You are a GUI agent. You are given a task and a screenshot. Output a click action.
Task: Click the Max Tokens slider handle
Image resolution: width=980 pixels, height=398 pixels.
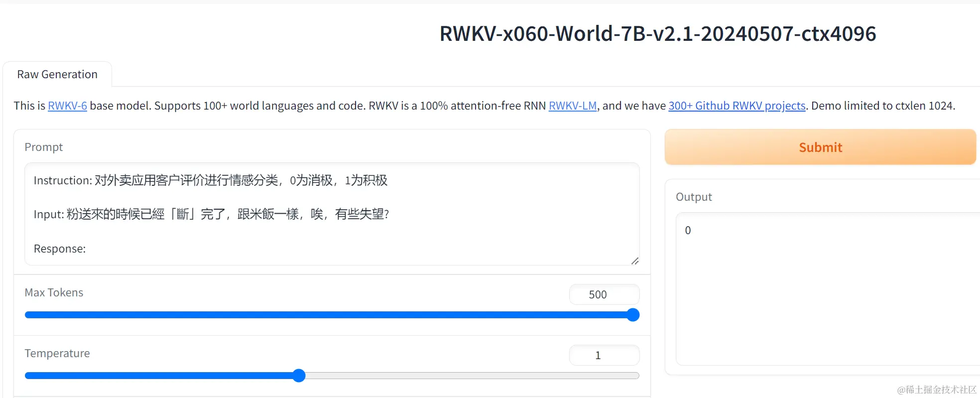633,315
